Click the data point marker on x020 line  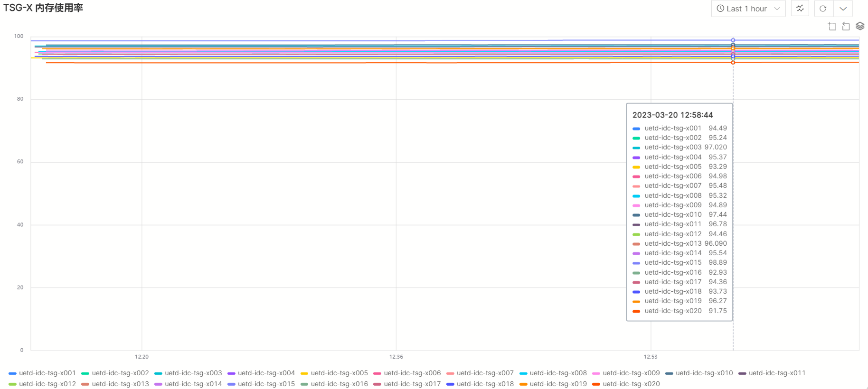point(733,63)
